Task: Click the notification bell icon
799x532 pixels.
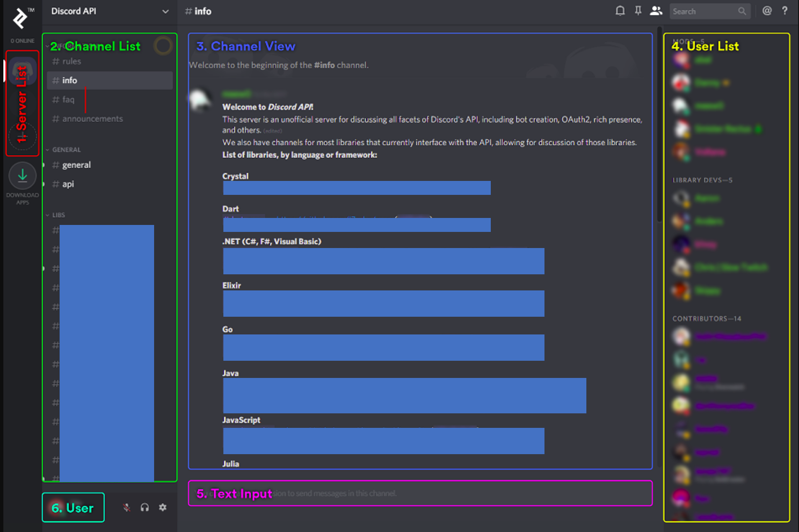Action: coord(620,11)
